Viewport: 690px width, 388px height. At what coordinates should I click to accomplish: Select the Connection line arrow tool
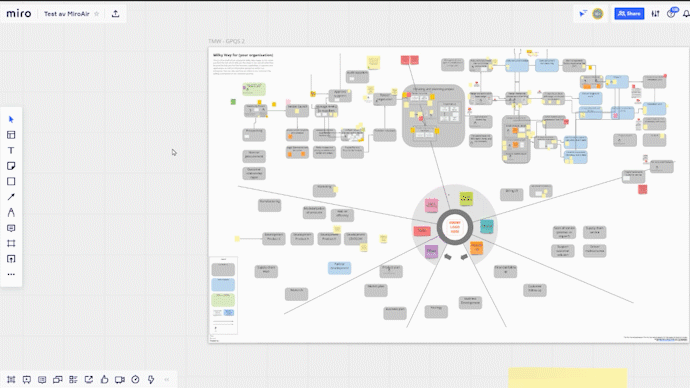click(11, 197)
